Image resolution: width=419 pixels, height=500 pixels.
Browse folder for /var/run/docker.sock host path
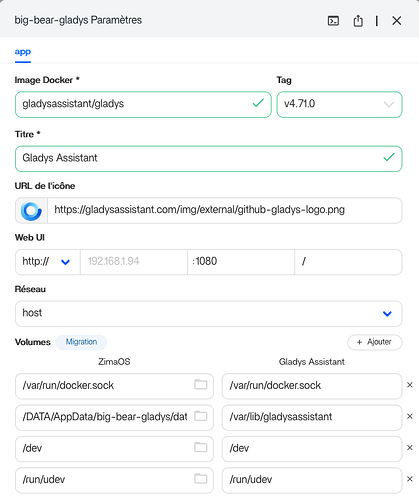click(201, 385)
